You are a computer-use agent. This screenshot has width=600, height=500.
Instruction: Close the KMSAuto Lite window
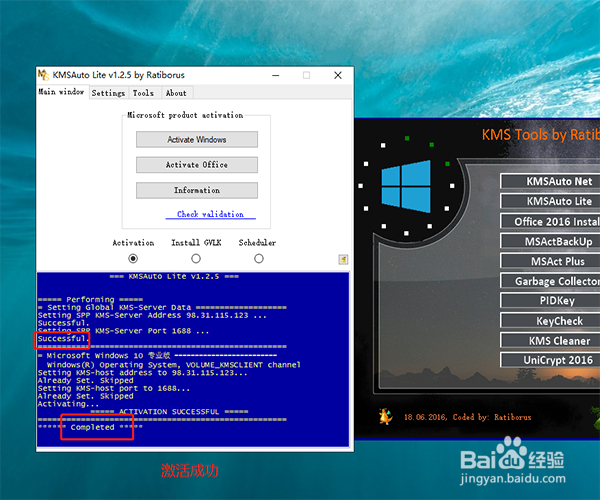click(338, 75)
